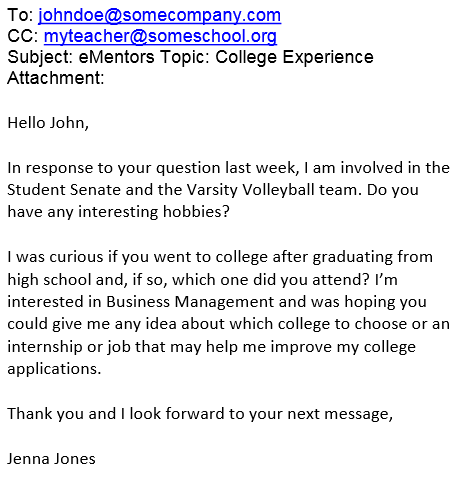
Task: Click the 'College Experience' subject text
Action: (294, 57)
